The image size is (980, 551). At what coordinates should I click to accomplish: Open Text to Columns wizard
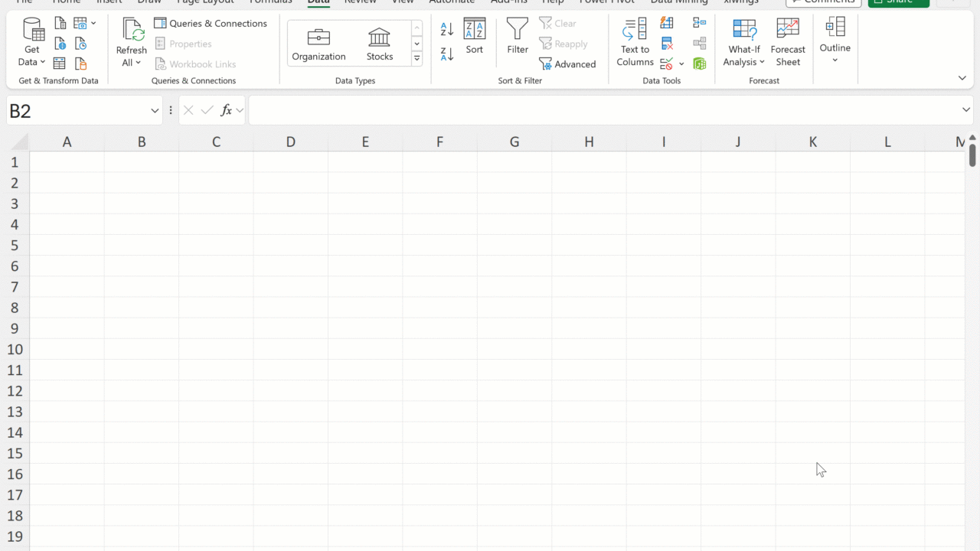[x=635, y=43]
